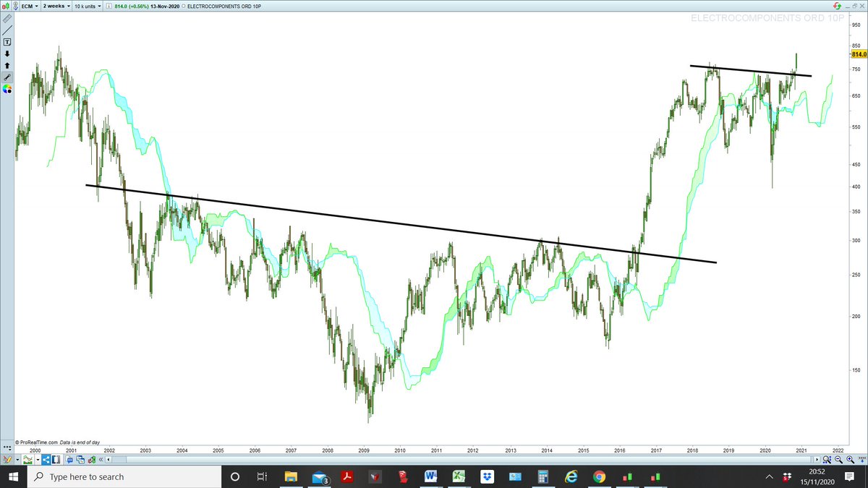Toggle the wrench settings tool
This screenshot has width=868, height=488.
pos(7,77)
